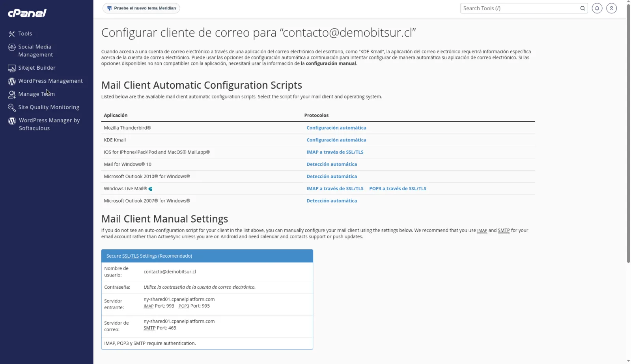Open notifications bell icon

coord(597,8)
